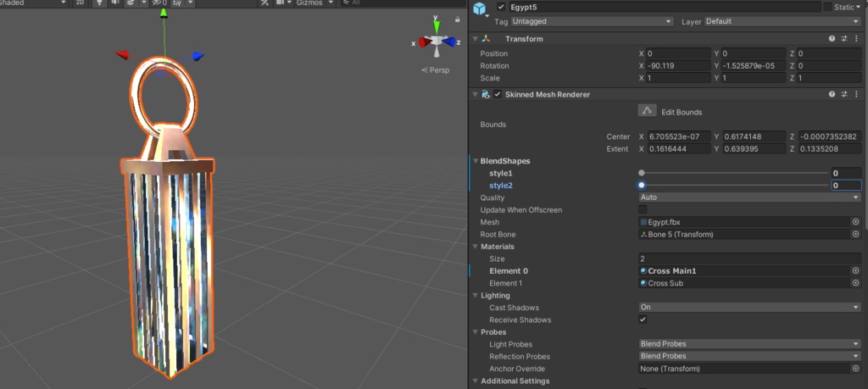The image size is (868, 389).
Task: Open the Layer Default dropdown
Action: pyautogui.click(x=782, y=21)
